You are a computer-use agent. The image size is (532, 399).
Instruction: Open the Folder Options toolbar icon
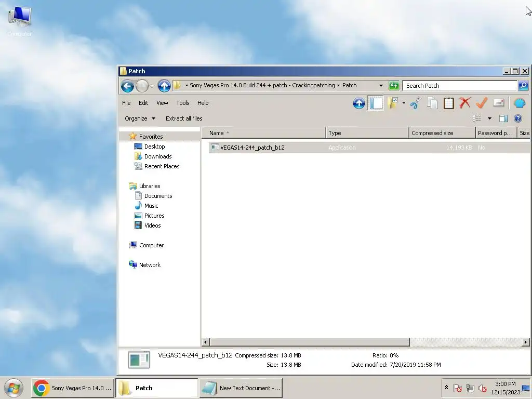click(393, 103)
